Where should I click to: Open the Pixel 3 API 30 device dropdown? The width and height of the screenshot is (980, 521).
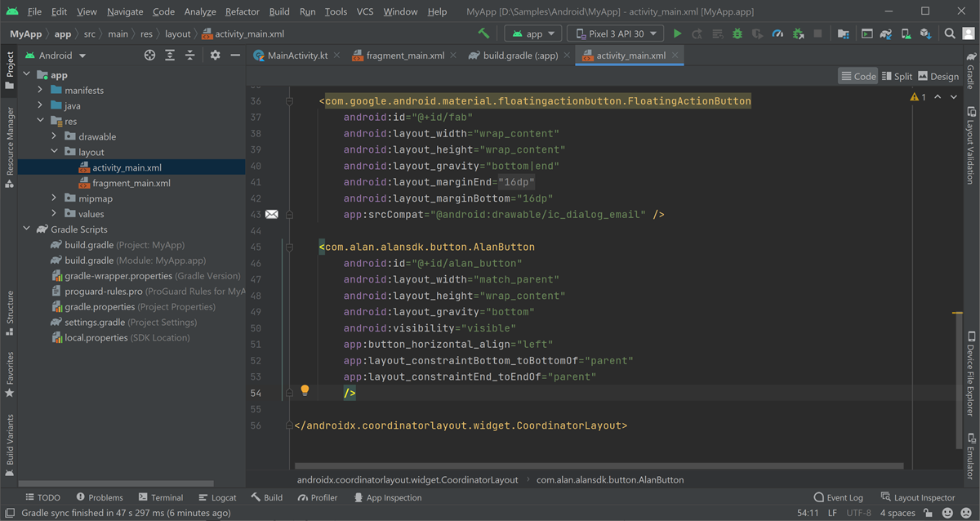pos(615,34)
